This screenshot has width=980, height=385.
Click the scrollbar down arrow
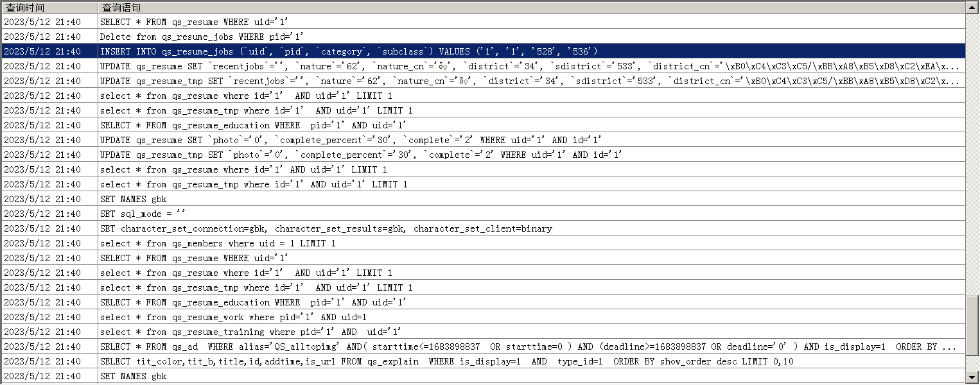[972, 377]
